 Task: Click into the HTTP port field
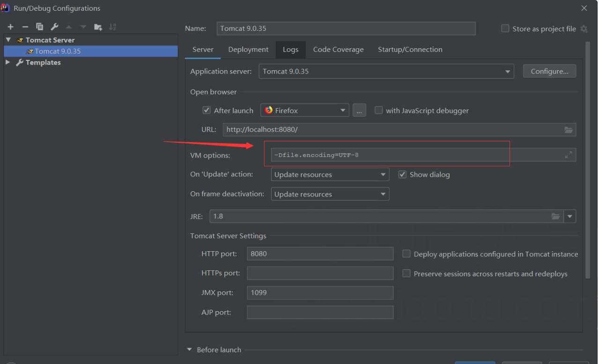(x=320, y=254)
